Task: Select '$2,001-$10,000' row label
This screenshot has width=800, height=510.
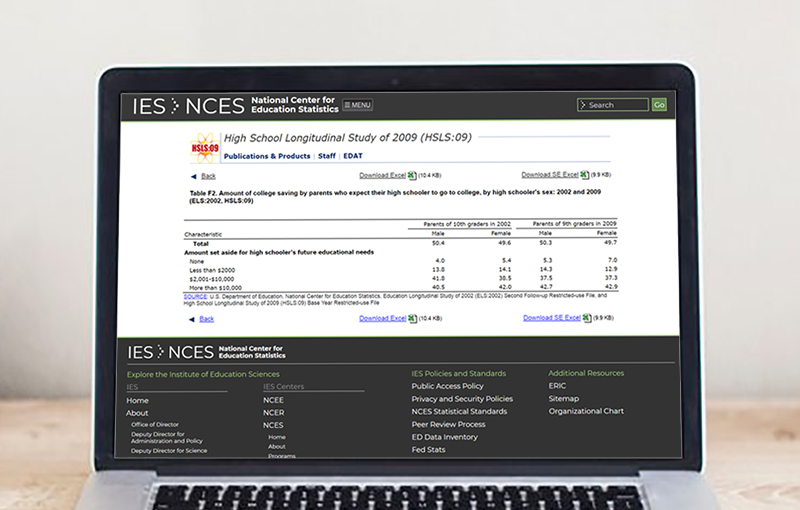Action: (x=212, y=279)
